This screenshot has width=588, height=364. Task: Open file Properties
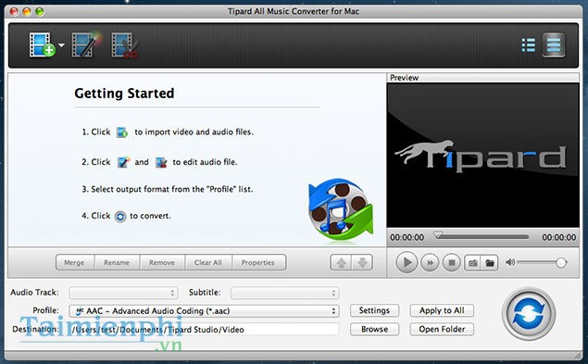[258, 263]
